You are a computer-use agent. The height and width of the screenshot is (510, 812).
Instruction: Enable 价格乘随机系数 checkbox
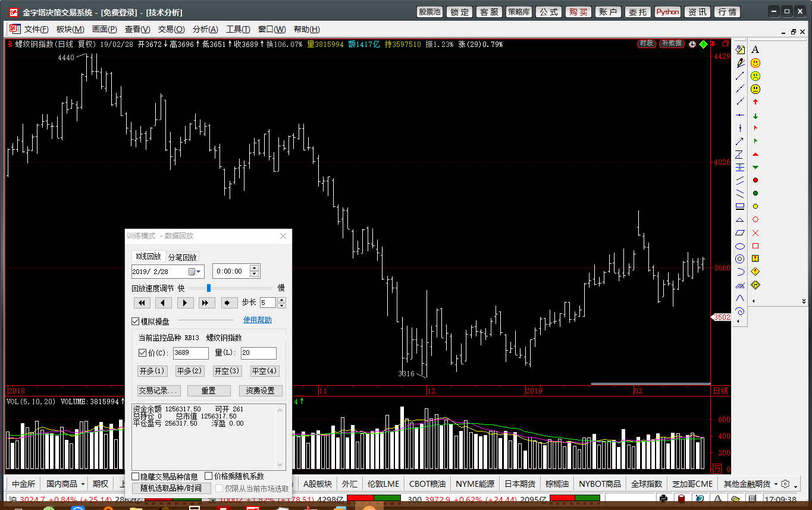tap(209, 476)
